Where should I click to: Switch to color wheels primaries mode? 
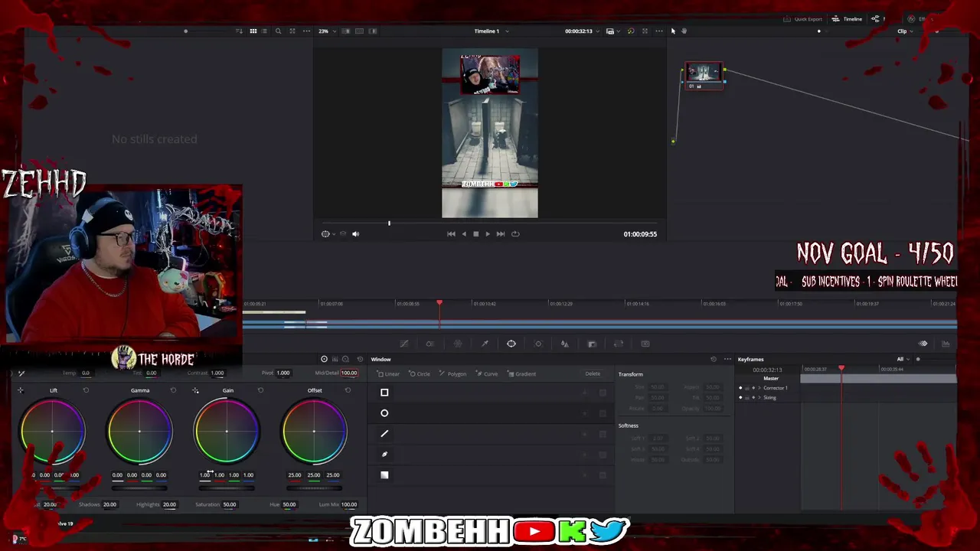click(324, 359)
